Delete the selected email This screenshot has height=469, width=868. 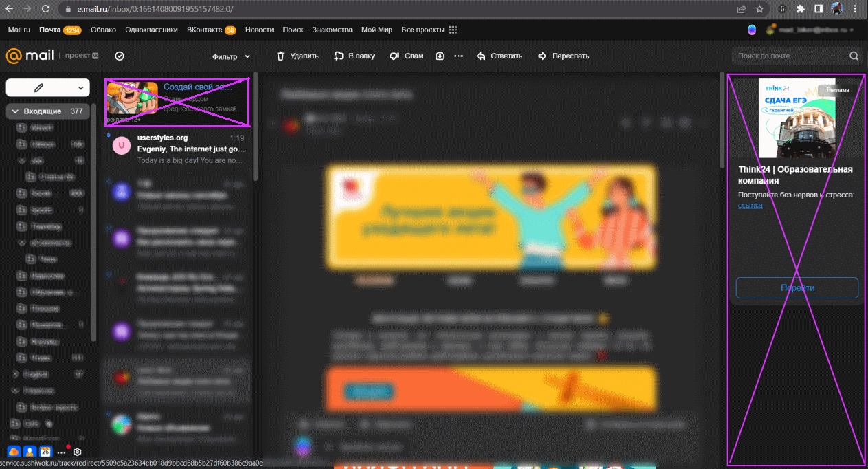click(297, 56)
